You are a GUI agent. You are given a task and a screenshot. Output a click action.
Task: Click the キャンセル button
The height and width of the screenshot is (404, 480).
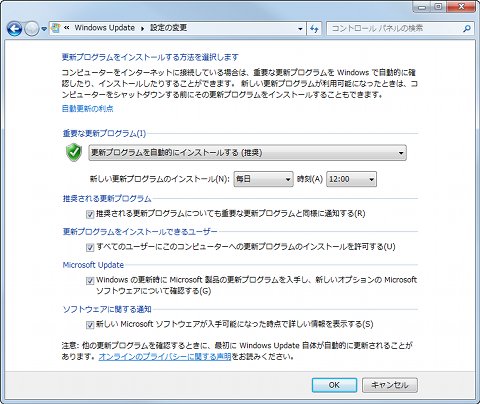coord(390,385)
